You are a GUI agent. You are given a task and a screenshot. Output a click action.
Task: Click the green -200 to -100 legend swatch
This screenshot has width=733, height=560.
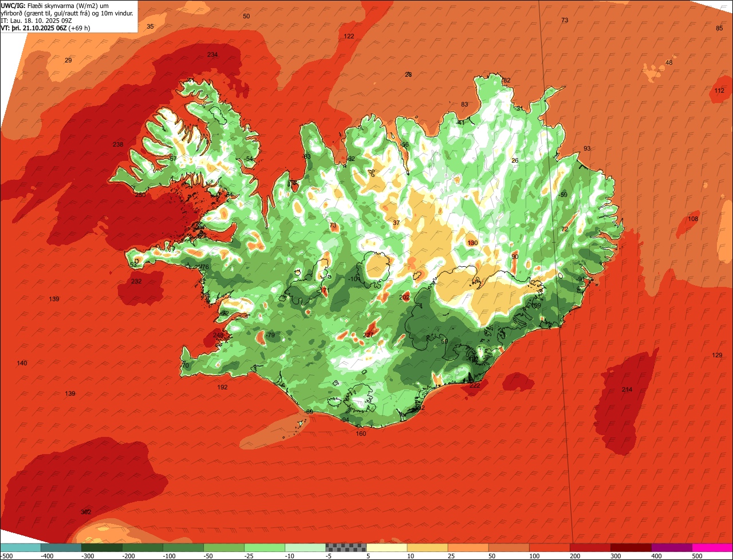(143, 547)
